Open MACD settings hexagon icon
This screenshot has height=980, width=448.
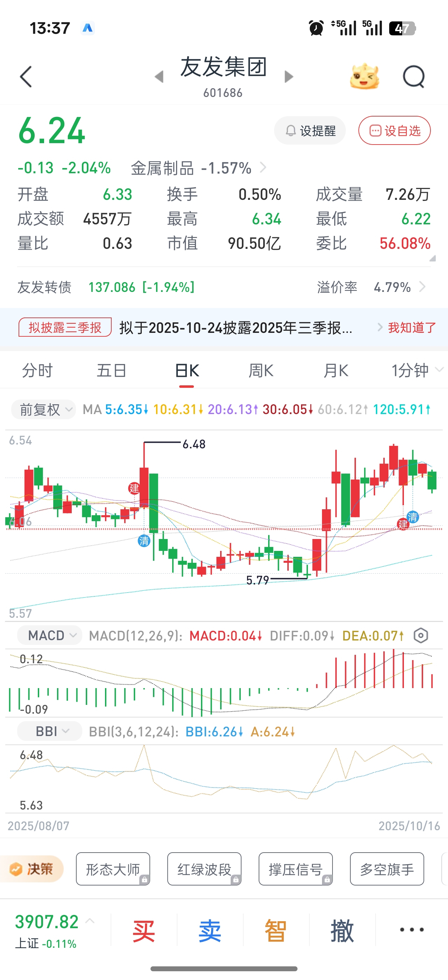pos(421,635)
